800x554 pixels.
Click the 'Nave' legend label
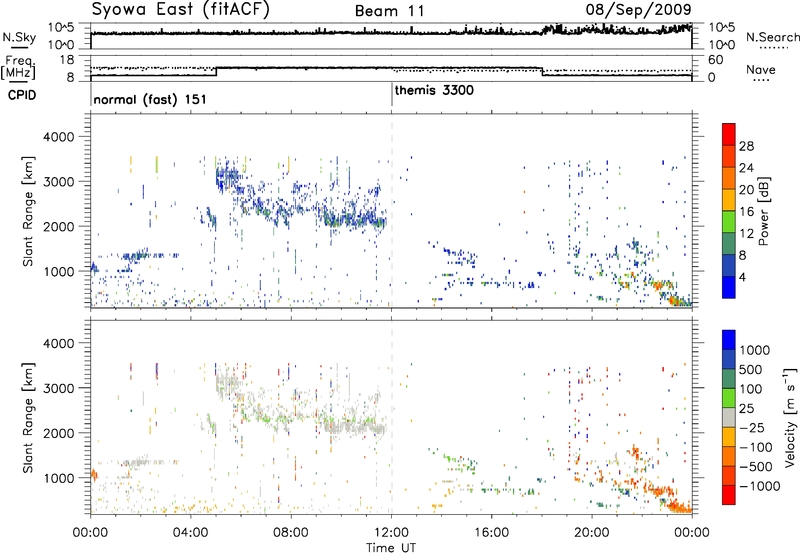[x=760, y=69]
